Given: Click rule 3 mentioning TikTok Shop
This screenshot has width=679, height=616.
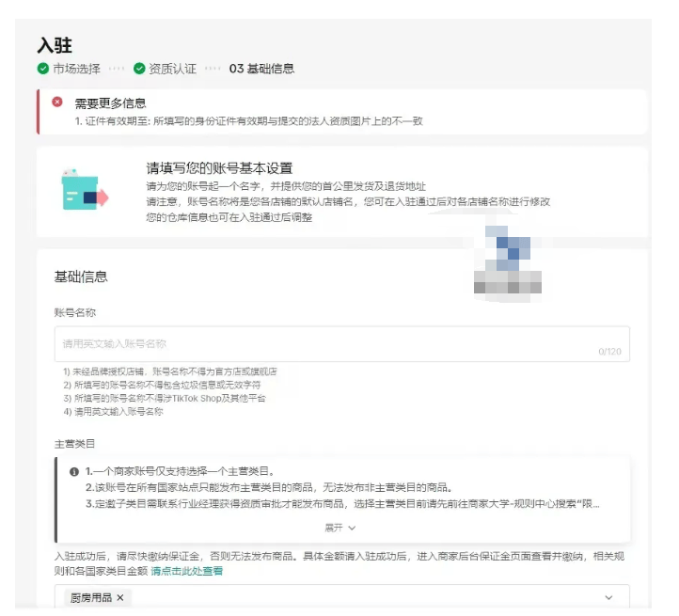Looking at the screenshot, I should click(x=165, y=398).
